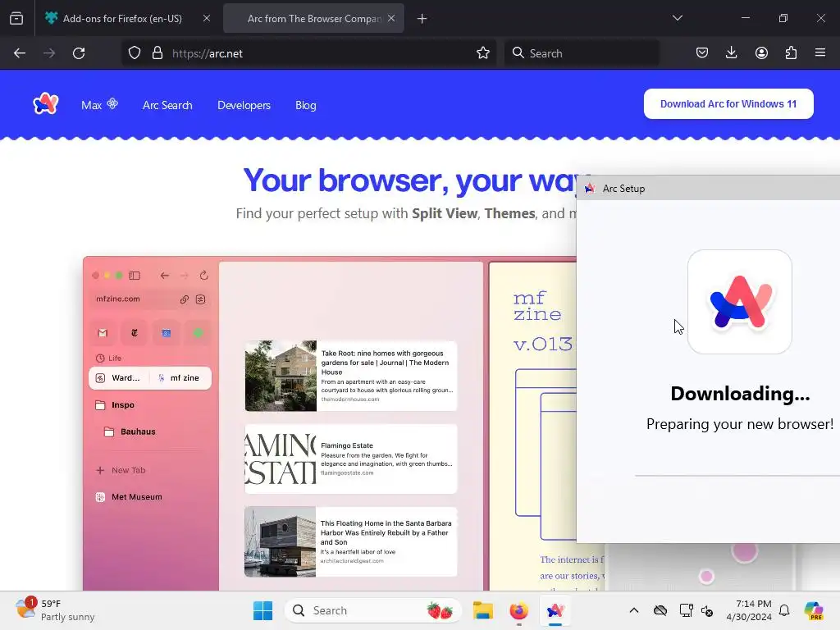
Task: Close the Arc browser tab
Action: pyautogui.click(x=391, y=18)
